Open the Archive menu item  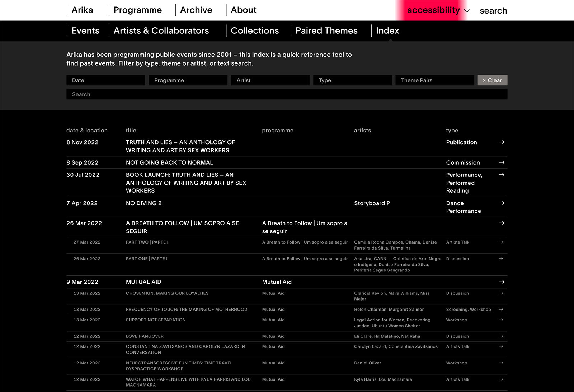click(x=196, y=10)
